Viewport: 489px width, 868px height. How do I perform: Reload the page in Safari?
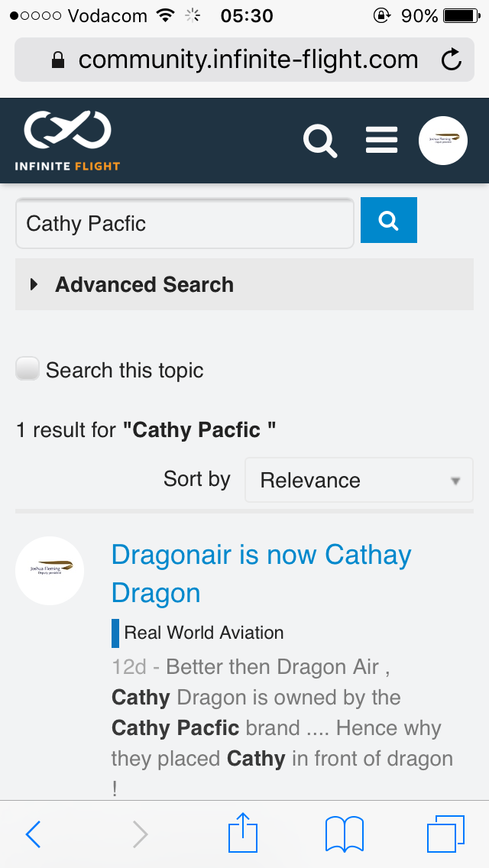pyautogui.click(x=452, y=60)
